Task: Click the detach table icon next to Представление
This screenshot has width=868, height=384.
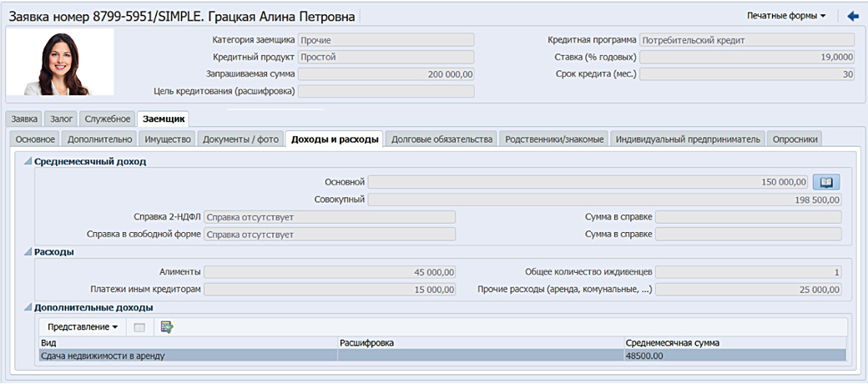Action: point(139,327)
